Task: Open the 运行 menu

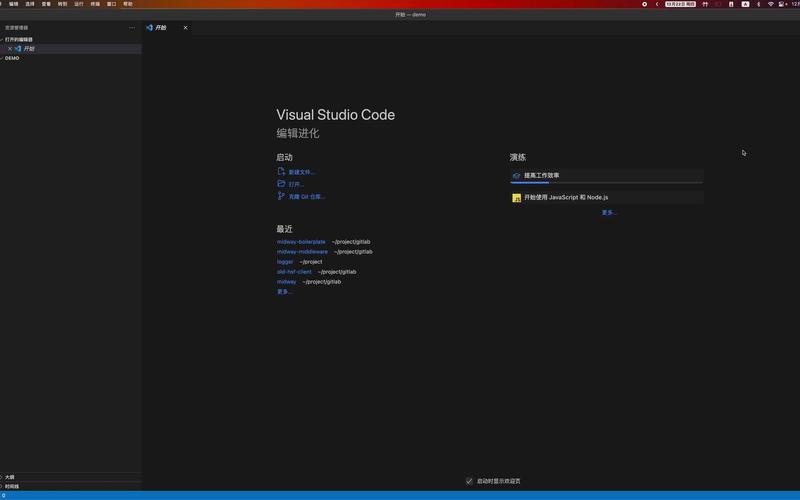Action: tap(79, 4)
